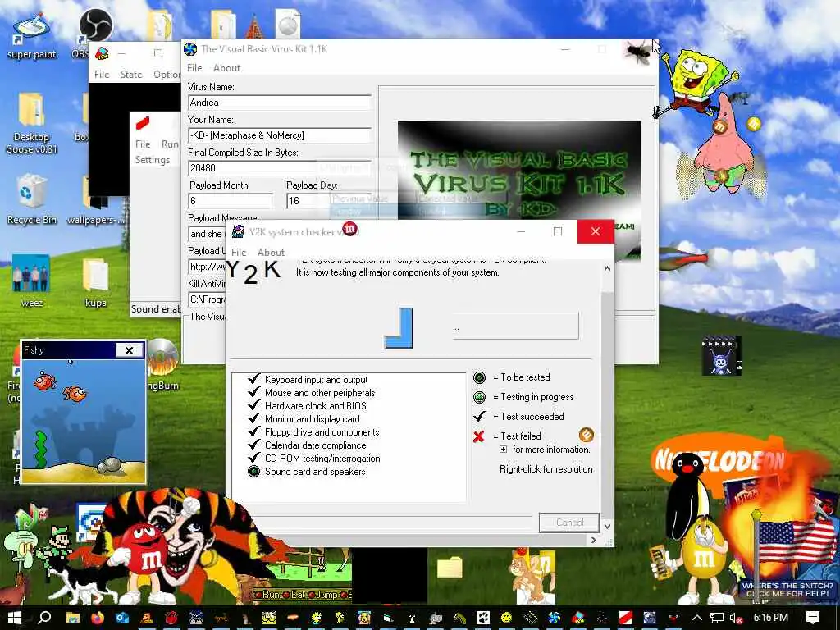Open the Recycle Bin icon
This screenshot has height=630, width=840.
[31, 199]
